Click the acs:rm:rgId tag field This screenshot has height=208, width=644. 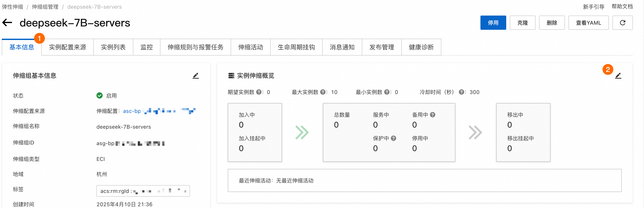pos(143,191)
